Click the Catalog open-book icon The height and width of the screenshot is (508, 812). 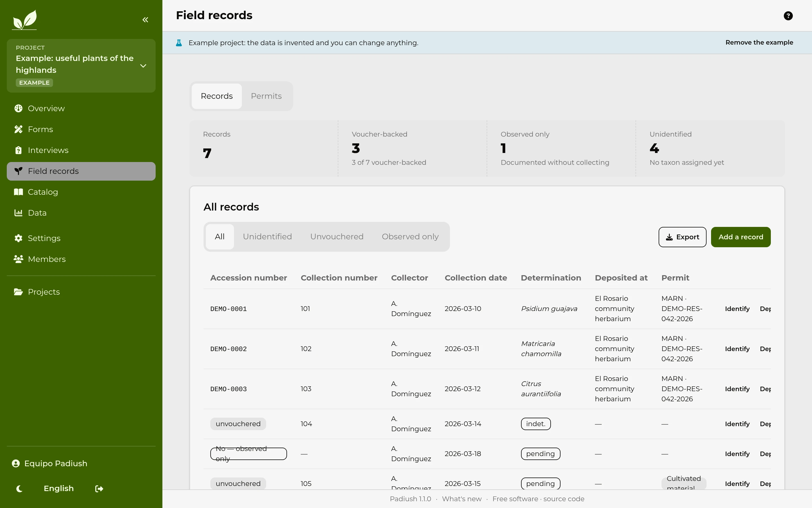18,192
